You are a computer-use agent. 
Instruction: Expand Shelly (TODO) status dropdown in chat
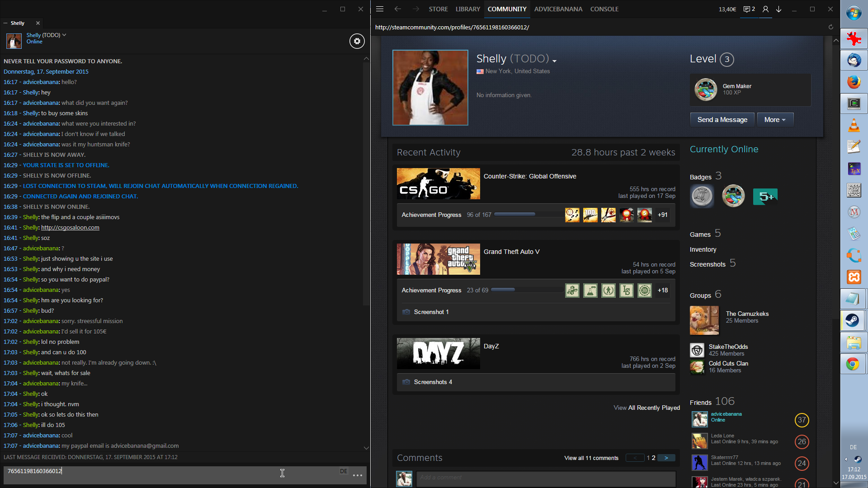point(64,35)
